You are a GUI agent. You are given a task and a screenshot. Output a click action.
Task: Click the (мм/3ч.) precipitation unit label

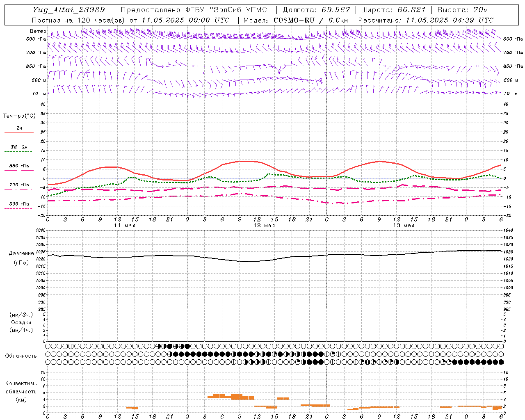21,315
